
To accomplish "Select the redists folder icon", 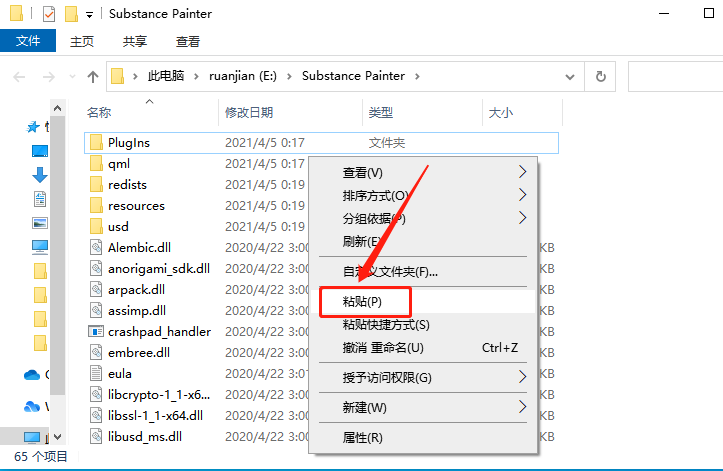I will 96,185.
